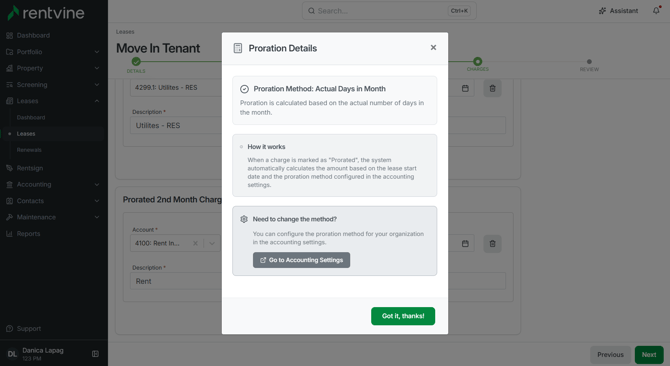Image resolution: width=670 pixels, height=366 pixels.
Task: Select the Charges step marker
Action: tap(477, 61)
